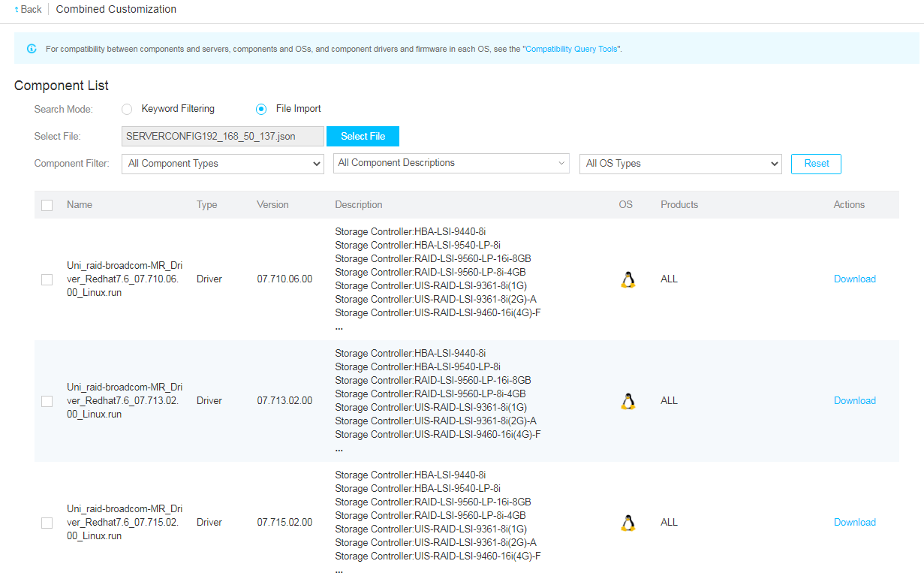Screen dimensions: 924x576
Task: Download the 07.713.02.00 driver
Action: (855, 401)
